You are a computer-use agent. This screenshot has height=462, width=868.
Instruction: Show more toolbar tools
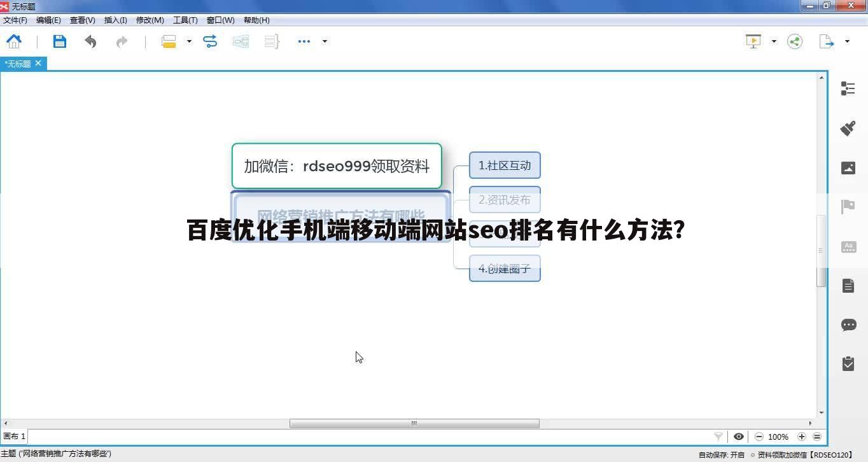304,41
